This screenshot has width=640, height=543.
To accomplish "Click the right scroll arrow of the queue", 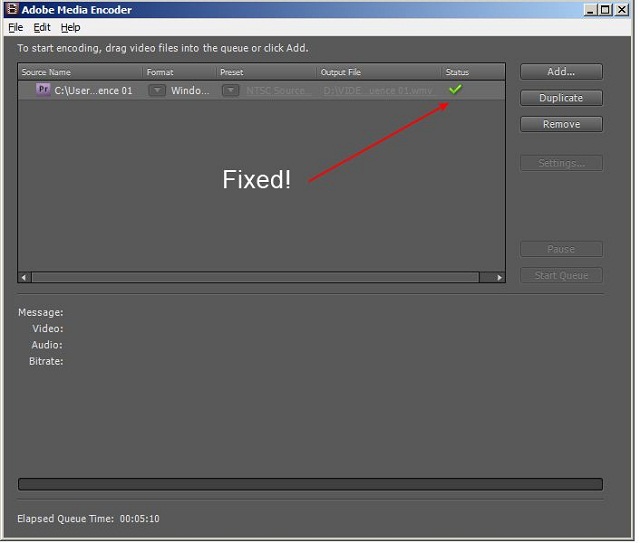I will (x=500, y=278).
